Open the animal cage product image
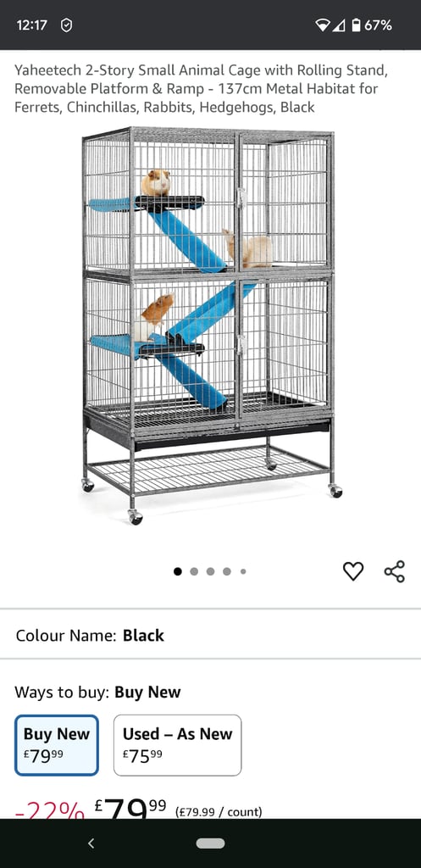Screen dimensions: 421x868 pos(211,325)
